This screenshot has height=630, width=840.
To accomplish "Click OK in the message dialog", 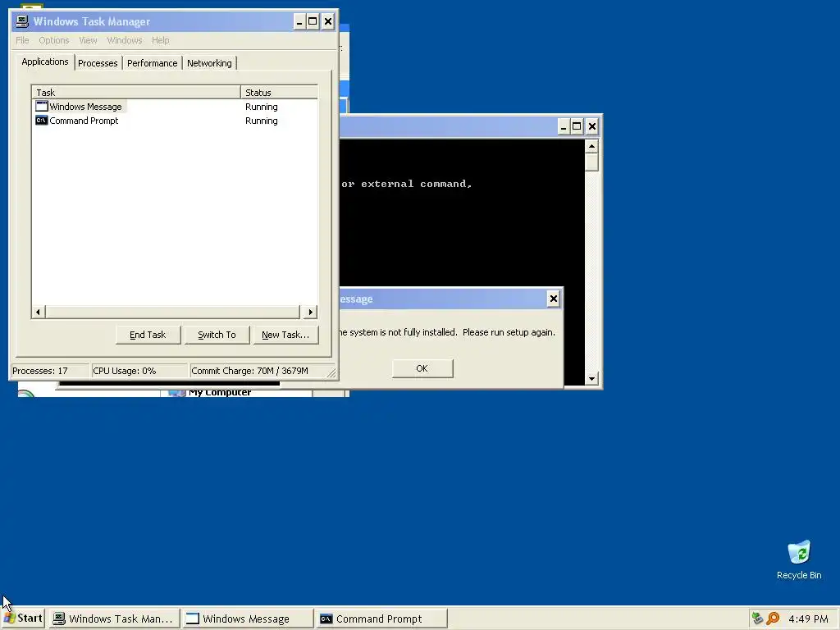I will [422, 368].
